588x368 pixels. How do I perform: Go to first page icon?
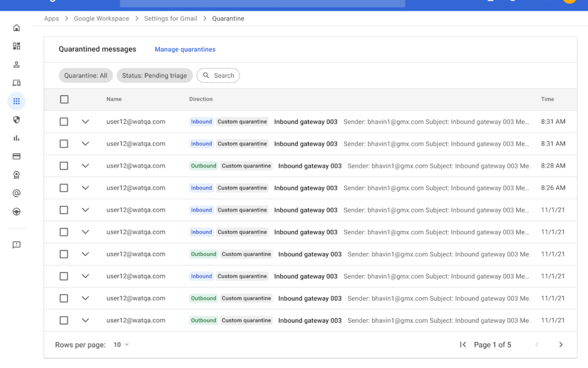point(463,345)
